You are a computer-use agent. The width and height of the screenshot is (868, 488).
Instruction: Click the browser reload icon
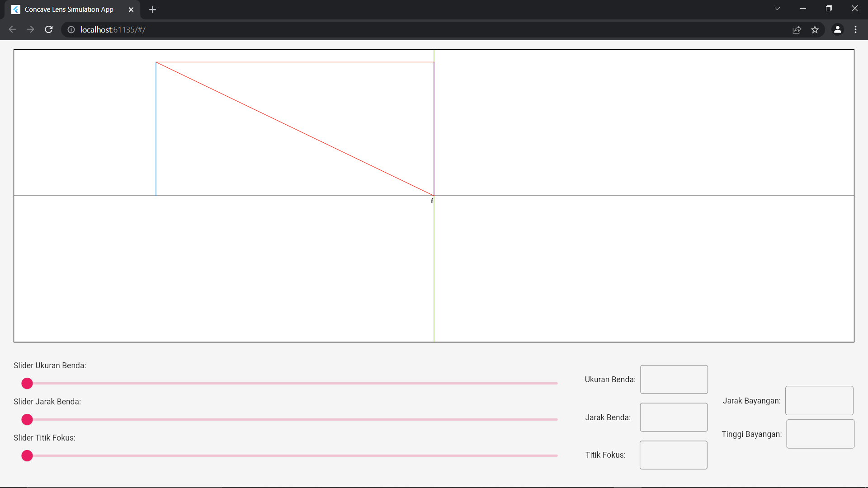click(48, 29)
